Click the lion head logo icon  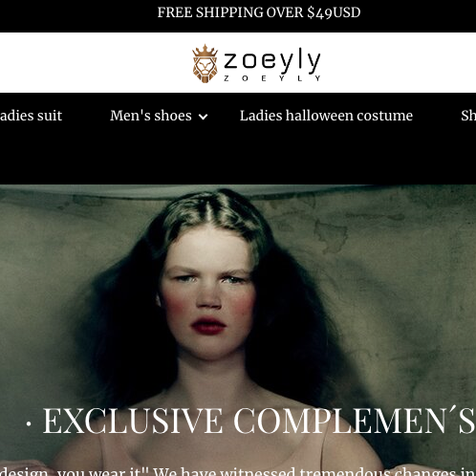point(206,64)
